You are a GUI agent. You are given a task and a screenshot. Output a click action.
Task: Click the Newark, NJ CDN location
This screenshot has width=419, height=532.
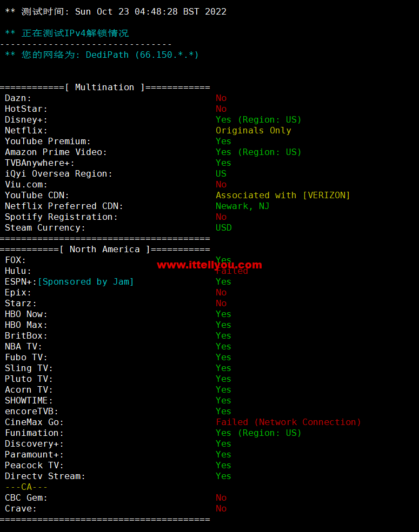pos(242,206)
